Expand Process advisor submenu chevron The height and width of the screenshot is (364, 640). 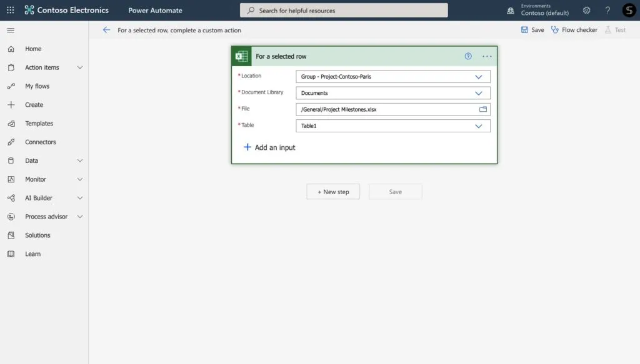[x=80, y=217]
